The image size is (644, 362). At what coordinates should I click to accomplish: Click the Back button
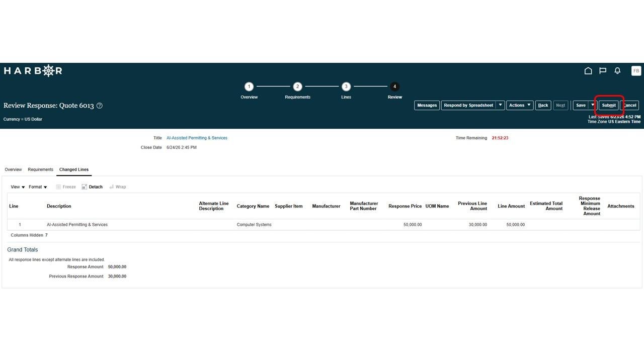point(543,105)
